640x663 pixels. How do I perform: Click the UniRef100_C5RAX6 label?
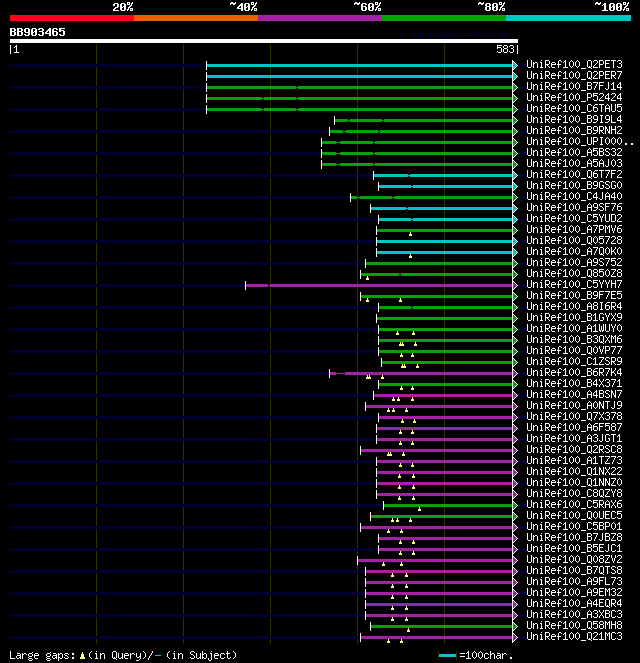(x=574, y=504)
